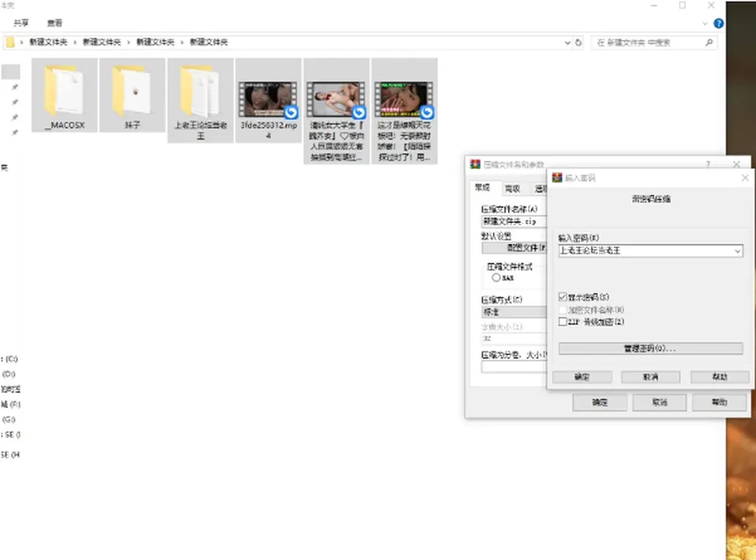Switch to the 高级 tab in archive dialog

point(512,188)
